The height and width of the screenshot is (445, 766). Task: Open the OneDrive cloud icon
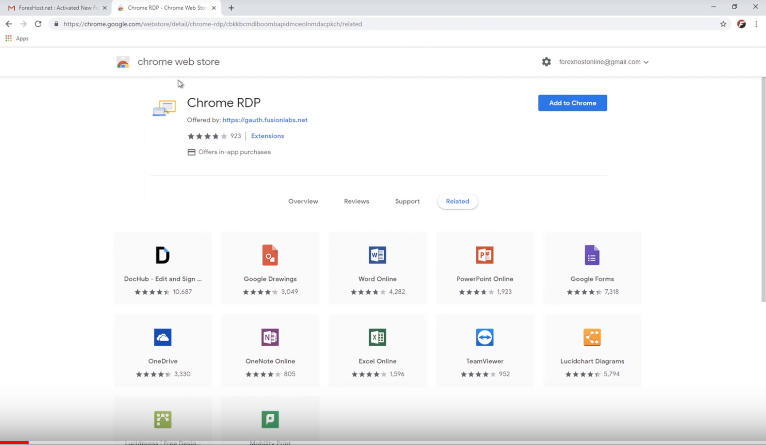click(x=163, y=337)
